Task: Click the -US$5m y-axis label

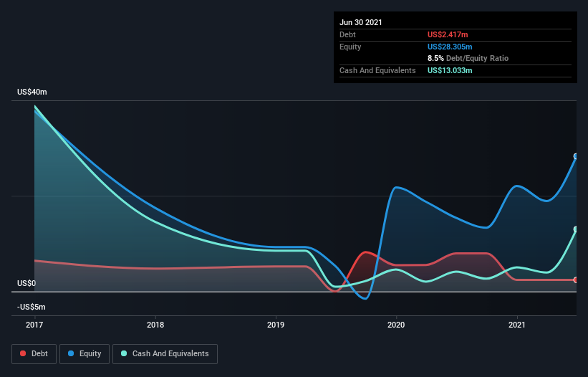Action: pos(31,307)
